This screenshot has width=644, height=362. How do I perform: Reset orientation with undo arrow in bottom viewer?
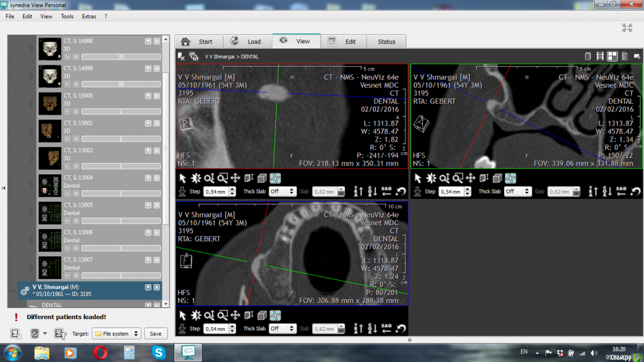pos(401,328)
